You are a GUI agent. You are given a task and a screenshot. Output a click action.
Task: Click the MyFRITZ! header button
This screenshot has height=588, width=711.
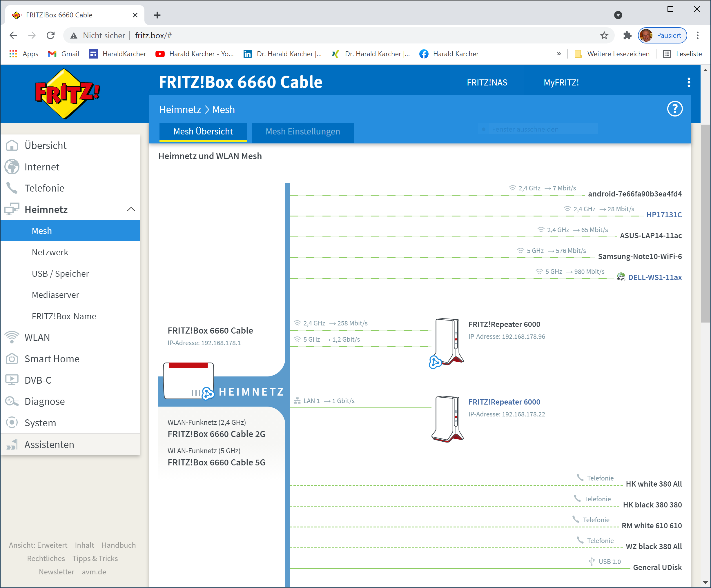(x=561, y=83)
